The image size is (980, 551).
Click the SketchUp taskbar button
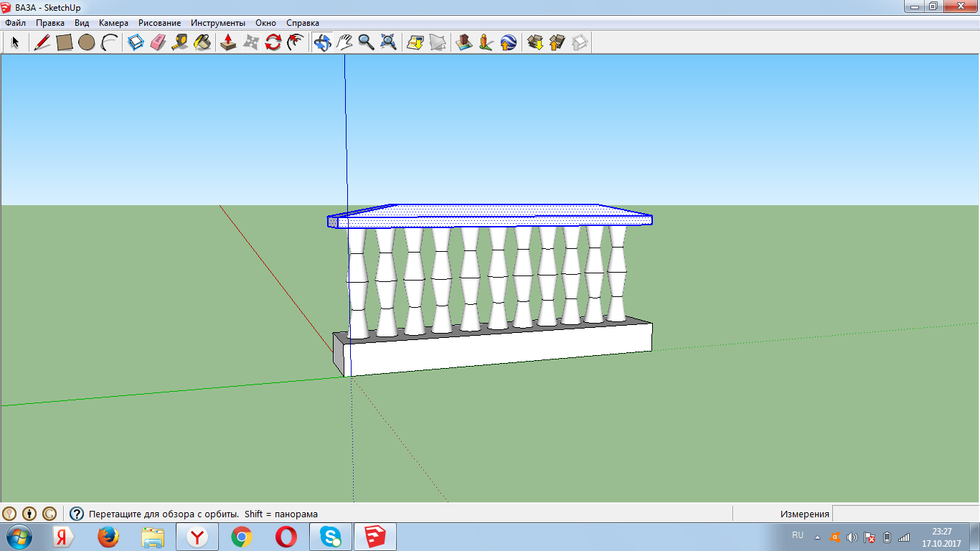click(375, 537)
